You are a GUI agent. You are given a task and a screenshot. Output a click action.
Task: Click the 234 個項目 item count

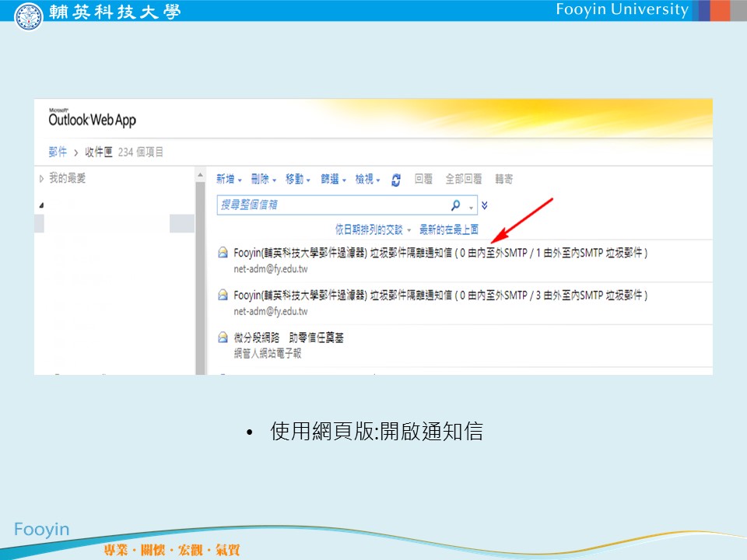tap(141, 152)
